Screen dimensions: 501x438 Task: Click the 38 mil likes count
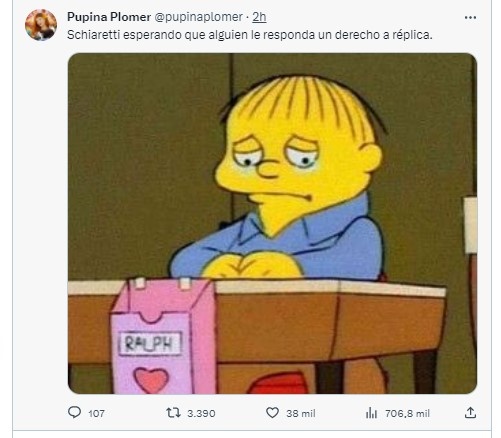pos(300,413)
